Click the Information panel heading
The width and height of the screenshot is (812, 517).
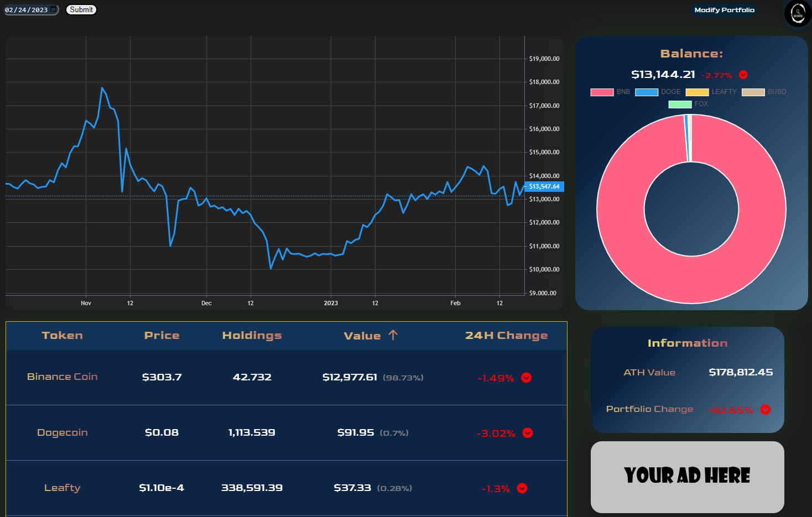coord(688,343)
